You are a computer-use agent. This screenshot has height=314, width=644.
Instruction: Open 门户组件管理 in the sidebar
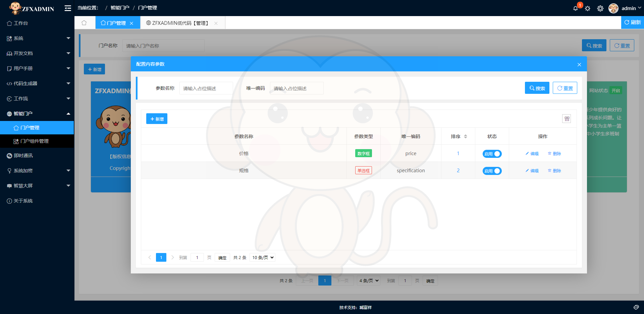coord(37,141)
